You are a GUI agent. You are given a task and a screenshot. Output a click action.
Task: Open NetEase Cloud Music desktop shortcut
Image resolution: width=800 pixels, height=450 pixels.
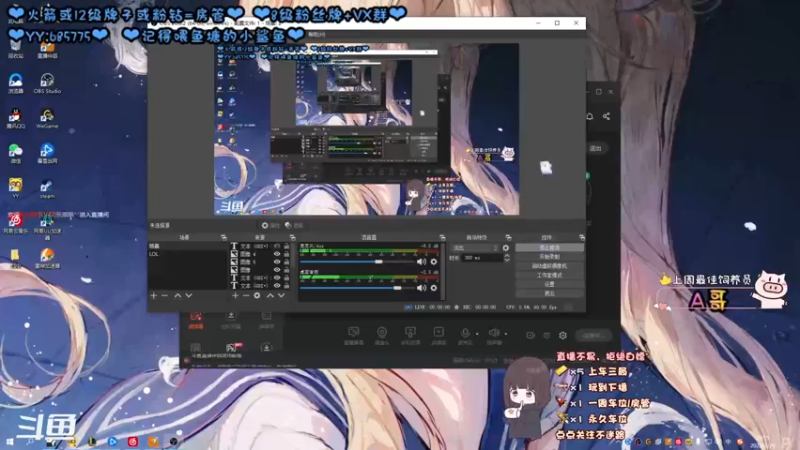point(15,223)
